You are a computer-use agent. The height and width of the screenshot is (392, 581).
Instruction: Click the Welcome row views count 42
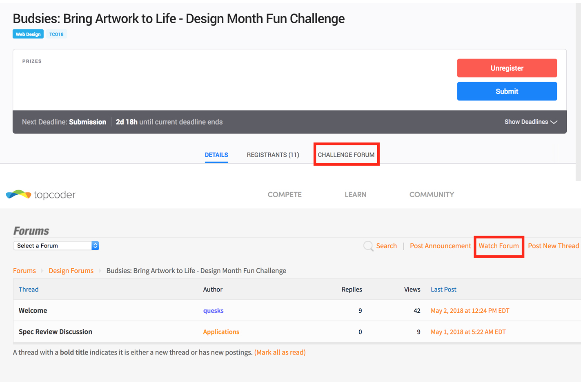tap(417, 311)
